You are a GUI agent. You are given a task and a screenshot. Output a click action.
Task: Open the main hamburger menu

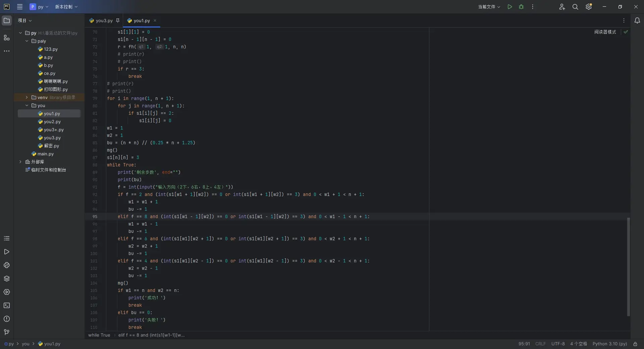pyautogui.click(x=20, y=7)
